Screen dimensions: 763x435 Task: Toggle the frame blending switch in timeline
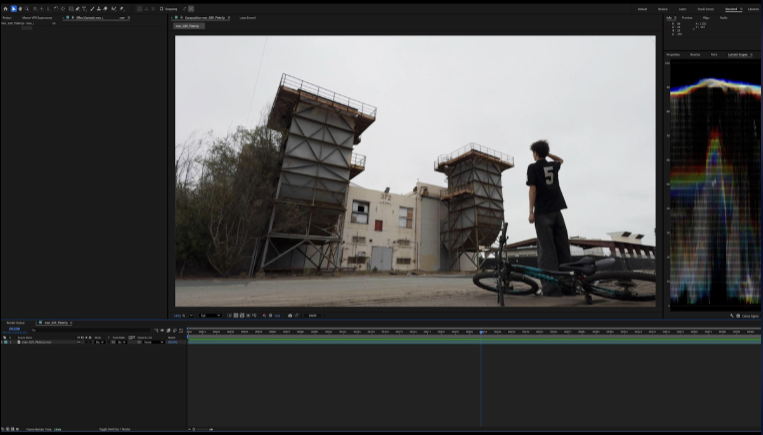(x=168, y=330)
